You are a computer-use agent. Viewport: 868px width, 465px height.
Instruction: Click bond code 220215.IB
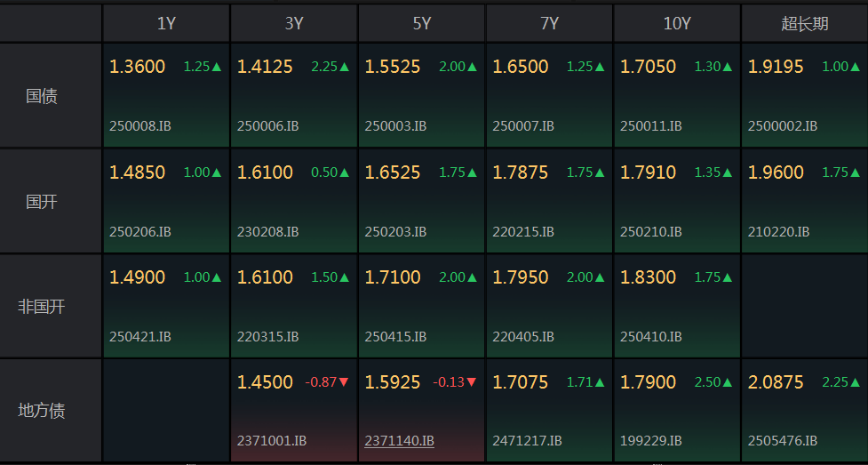[523, 232]
